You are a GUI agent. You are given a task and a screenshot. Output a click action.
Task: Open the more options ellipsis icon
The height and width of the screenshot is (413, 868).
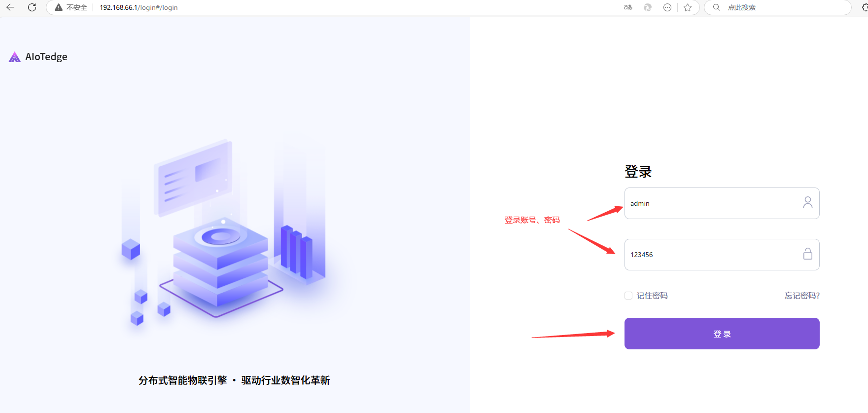[x=667, y=7]
